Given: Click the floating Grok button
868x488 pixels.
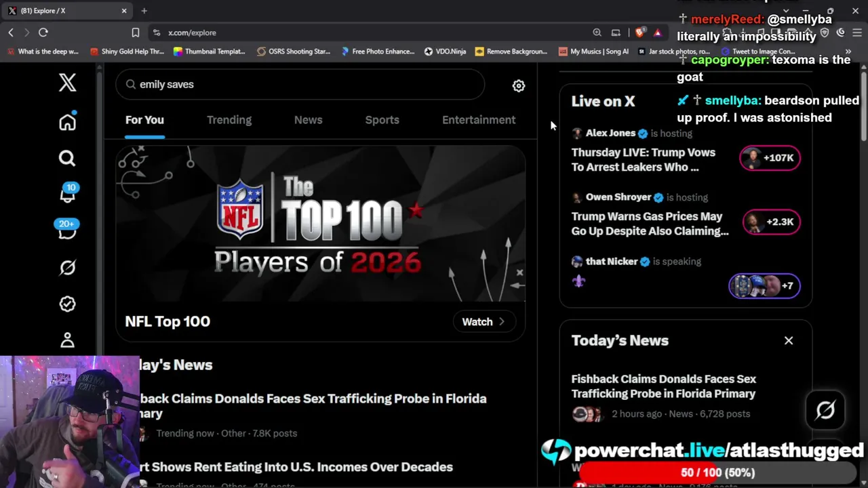Looking at the screenshot, I should click(x=825, y=410).
